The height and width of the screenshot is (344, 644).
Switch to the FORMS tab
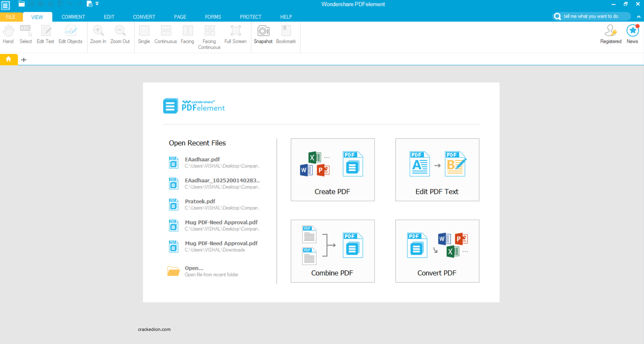213,17
